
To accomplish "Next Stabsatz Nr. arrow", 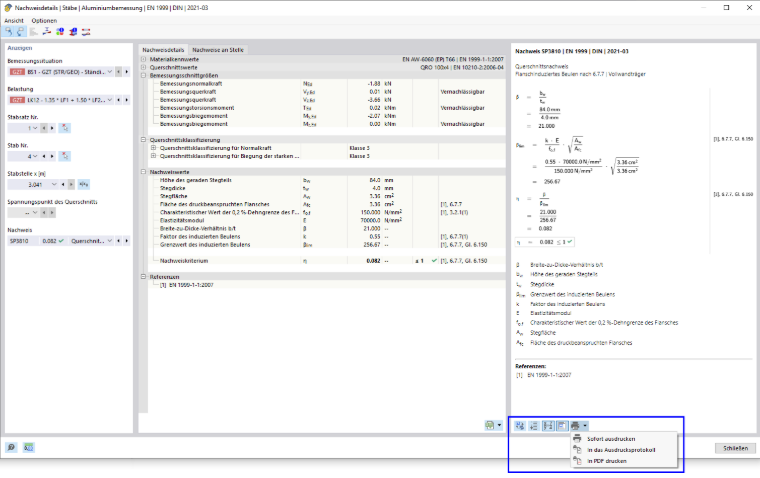I will pos(52,128).
